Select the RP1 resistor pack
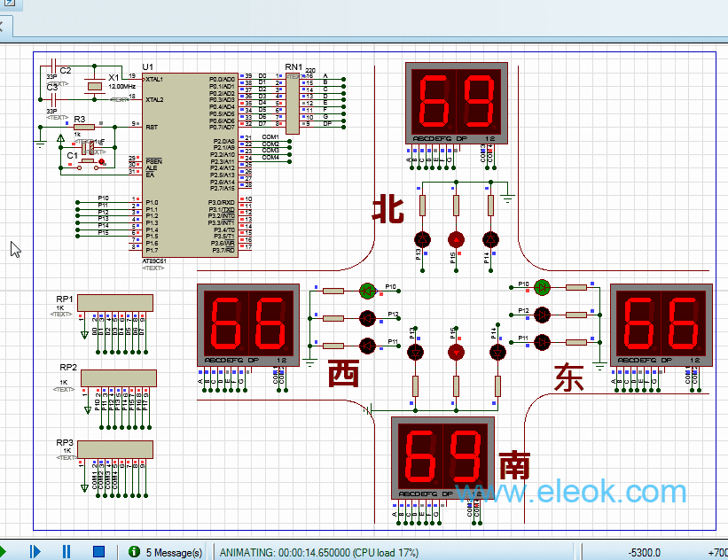The width and height of the screenshot is (728, 560). [x=115, y=303]
